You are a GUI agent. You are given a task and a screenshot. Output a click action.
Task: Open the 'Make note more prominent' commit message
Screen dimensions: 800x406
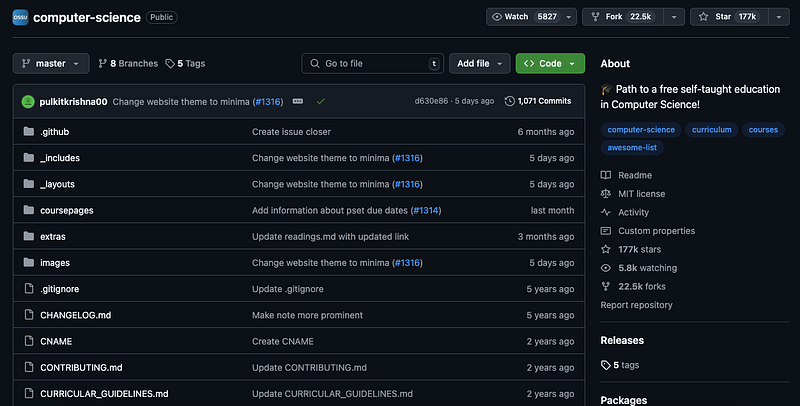pyautogui.click(x=308, y=315)
